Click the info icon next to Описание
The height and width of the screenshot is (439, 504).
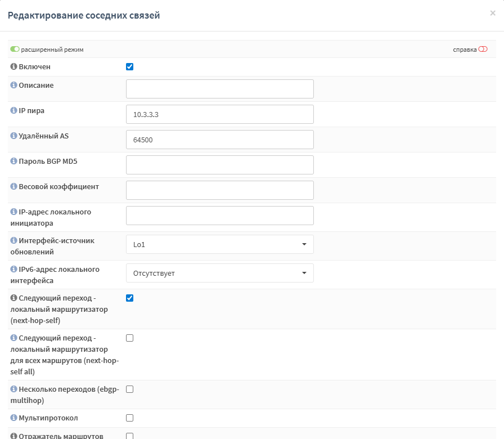click(x=14, y=86)
